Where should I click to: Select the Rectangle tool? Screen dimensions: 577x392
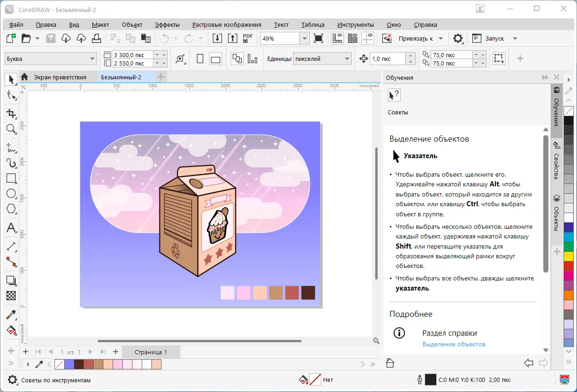click(x=11, y=178)
